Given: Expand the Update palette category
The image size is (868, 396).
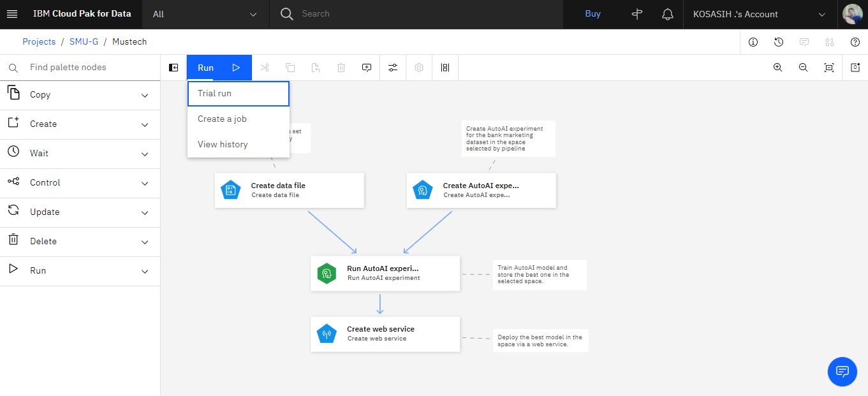Looking at the screenshot, I should pyautogui.click(x=80, y=212).
